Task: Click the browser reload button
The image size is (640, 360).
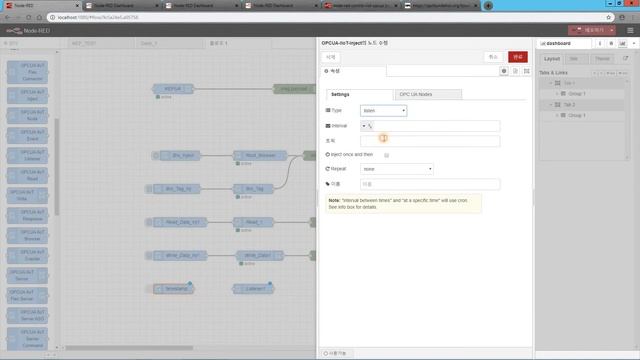Action: (x=29, y=18)
